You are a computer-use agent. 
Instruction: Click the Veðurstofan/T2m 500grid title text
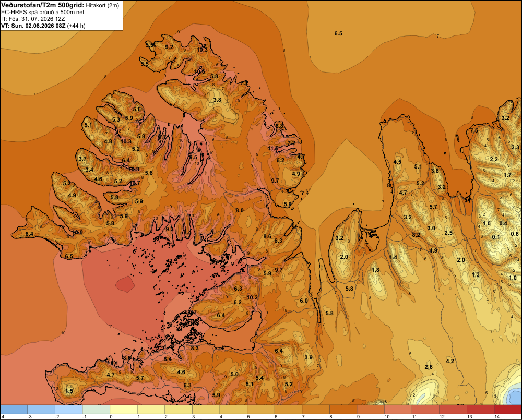coord(42,5)
